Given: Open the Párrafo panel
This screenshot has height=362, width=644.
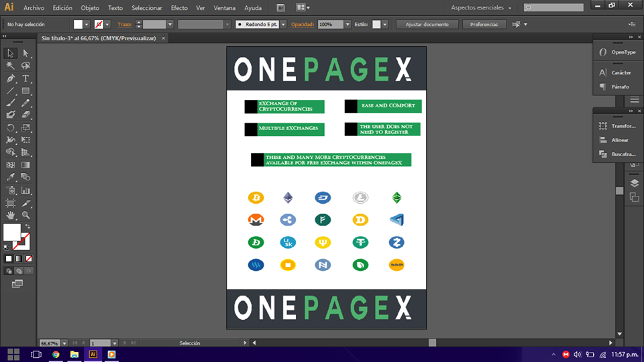Looking at the screenshot, I should click(x=614, y=87).
